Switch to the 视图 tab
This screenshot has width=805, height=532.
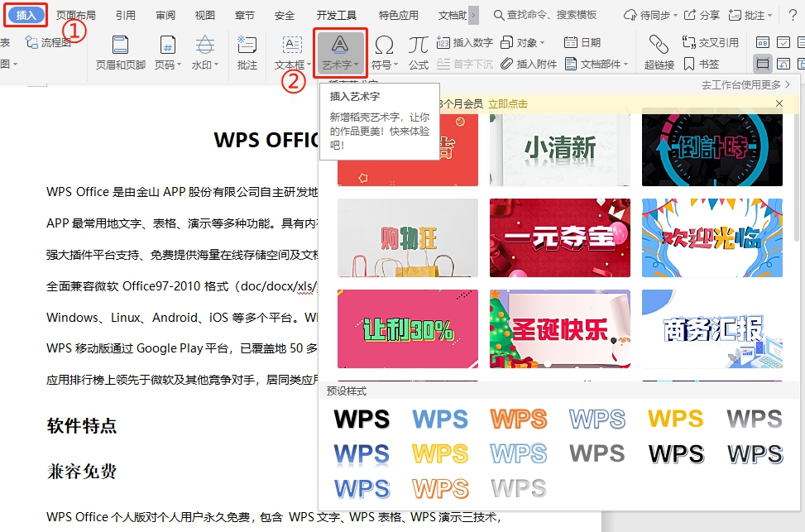click(205, 16)
